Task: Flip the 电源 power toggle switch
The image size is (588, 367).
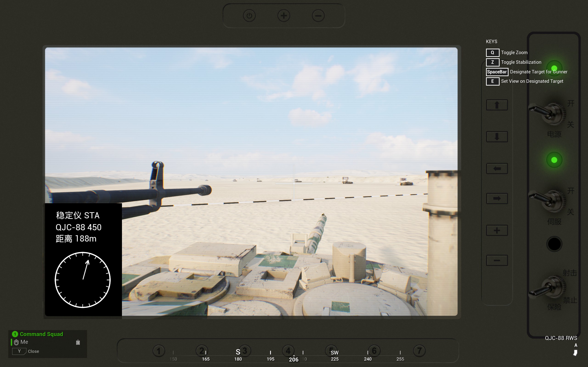Action: 549,113
